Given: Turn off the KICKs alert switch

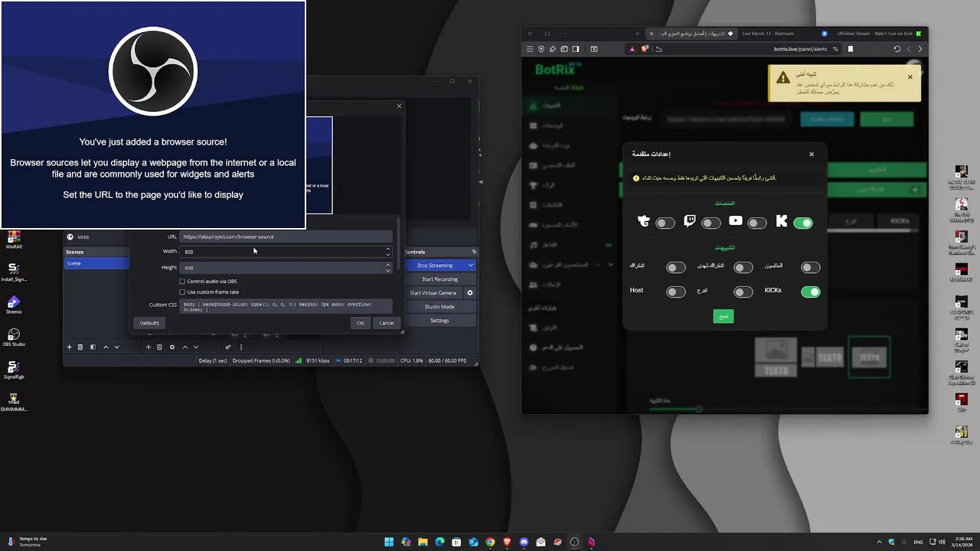Looking at the screenshot, I should tap(811, 292).
